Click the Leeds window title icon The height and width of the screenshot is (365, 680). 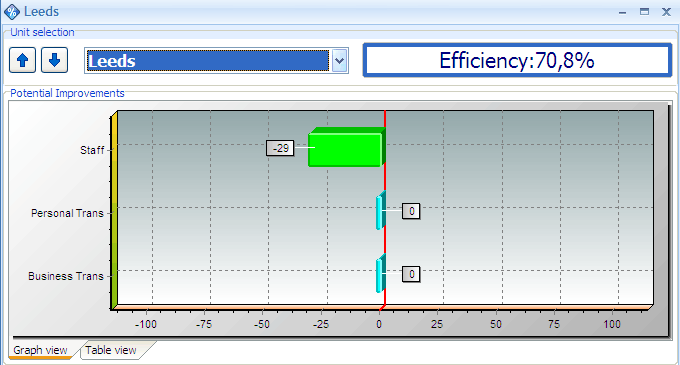(x=12, y=11)
